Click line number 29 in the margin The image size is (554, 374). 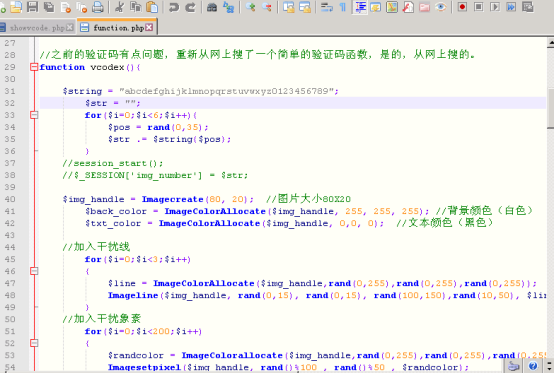10,67
